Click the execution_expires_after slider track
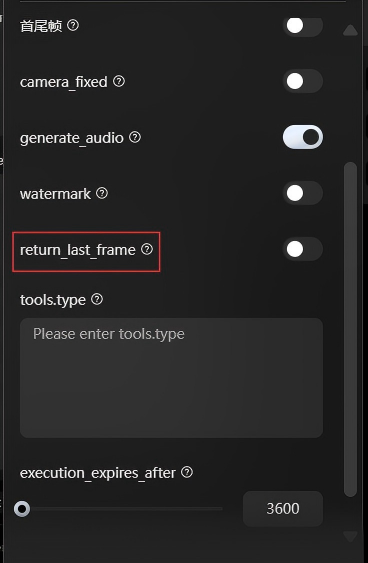The image size is (368, 563). tap(122, 509)
